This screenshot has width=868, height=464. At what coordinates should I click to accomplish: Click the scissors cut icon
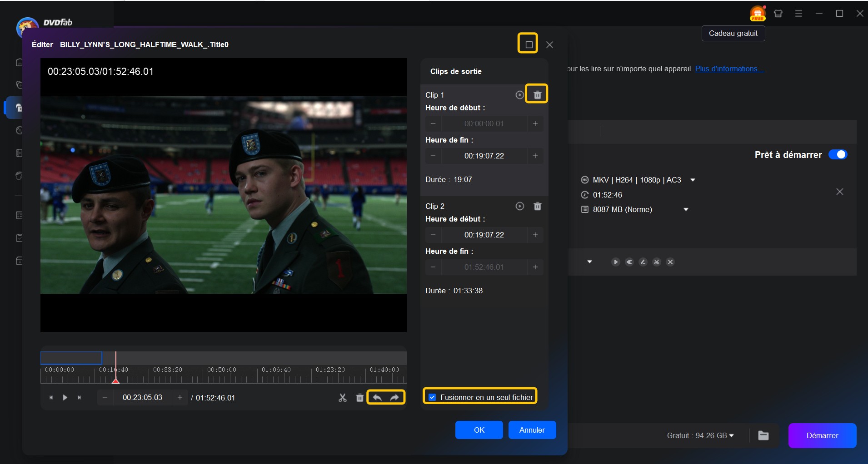point(343,398)
